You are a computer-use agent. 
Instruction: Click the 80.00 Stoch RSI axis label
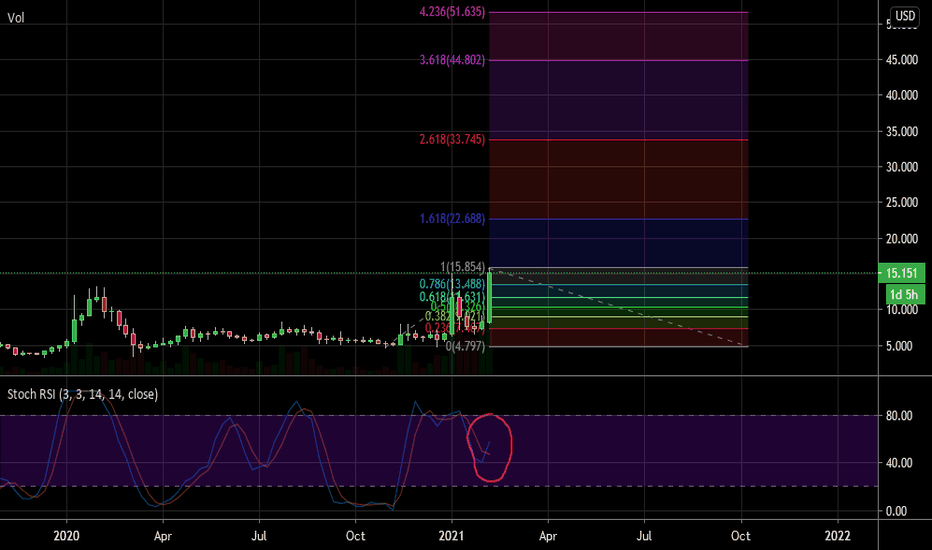[x=899, y=416]
